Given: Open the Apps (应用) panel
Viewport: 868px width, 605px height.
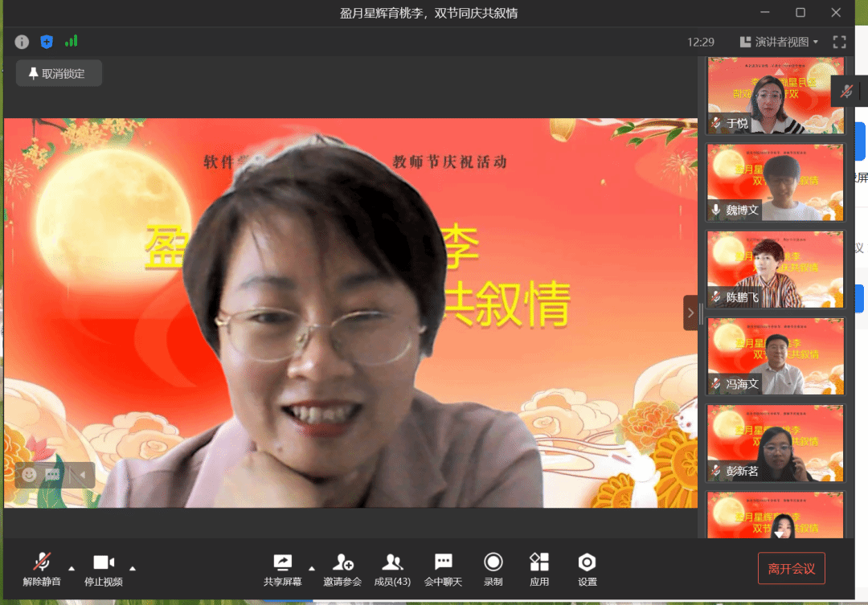Looking at the screenshot, I should [539, 569].
